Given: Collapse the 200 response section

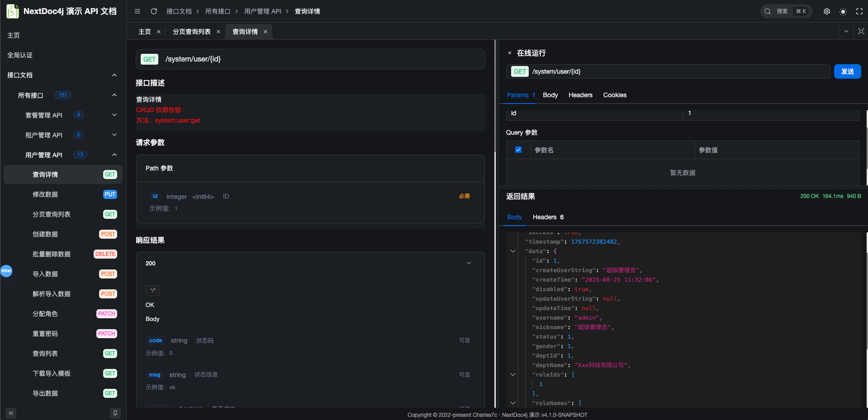Looking at the screenshot, I should [469, 263].
